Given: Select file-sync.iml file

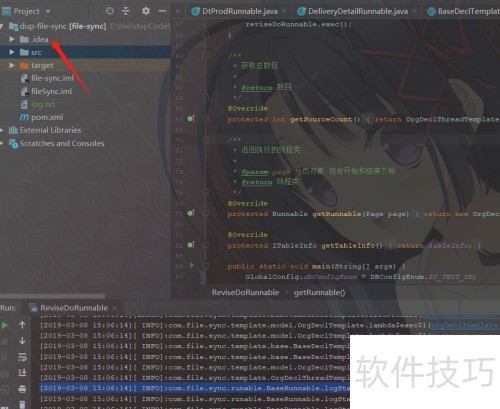Looking at the screenshot, I should click(52, 78).
